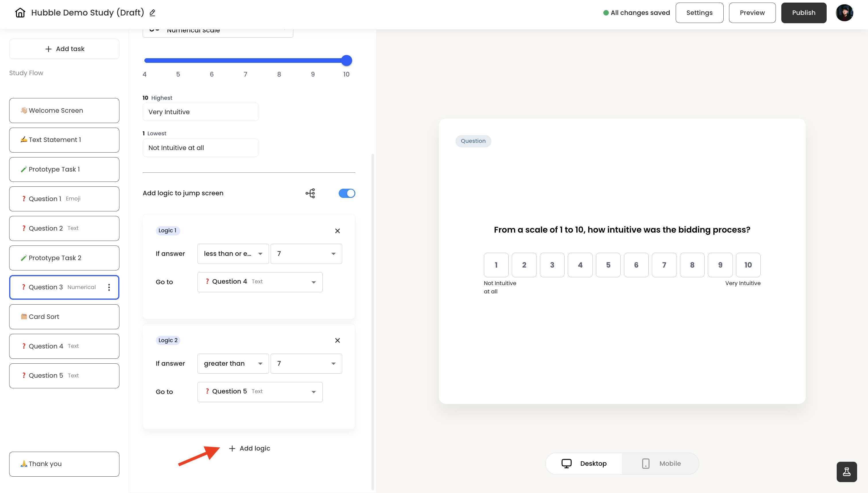Select rating 10 in the preview
Image resolution: width=868 pixels, height=493 pixels.
(748, 265)
